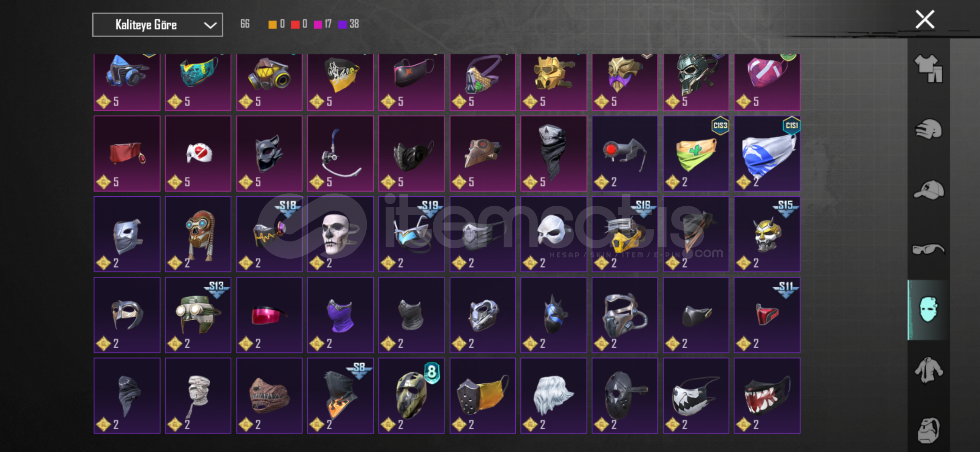Choose the S13 goggles helmet mask
This screenshot has width=980, height=452.
coord(198,315)
